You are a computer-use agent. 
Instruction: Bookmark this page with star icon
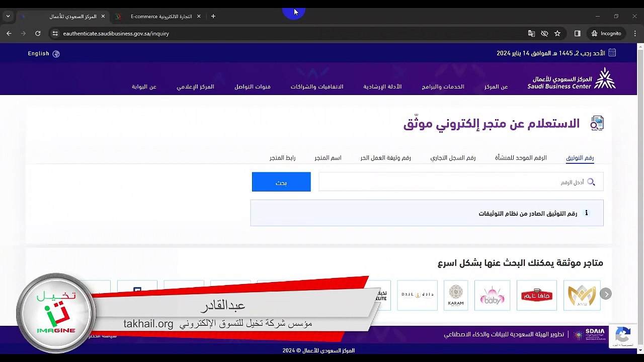(x=557, y=33)
